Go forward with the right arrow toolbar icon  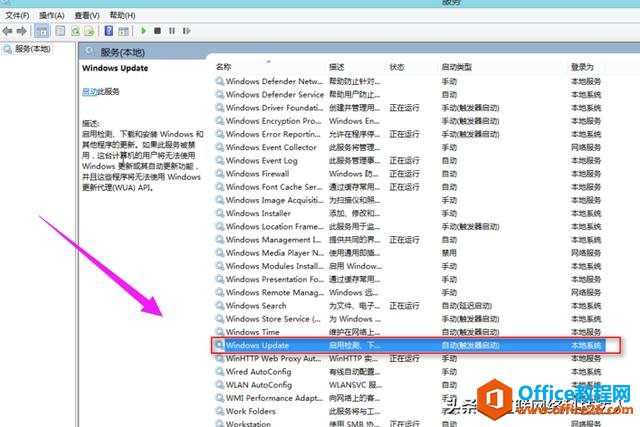click(x=22, y=31)
